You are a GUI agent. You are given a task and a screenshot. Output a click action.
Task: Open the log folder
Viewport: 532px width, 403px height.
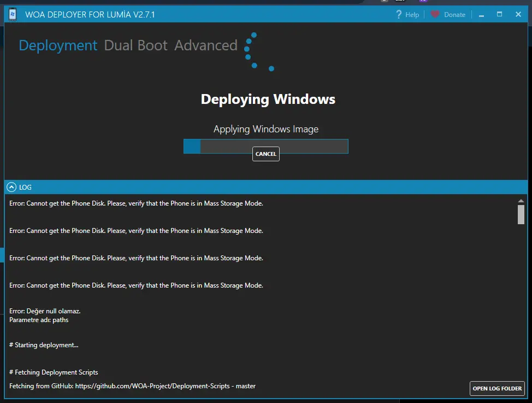497,388
